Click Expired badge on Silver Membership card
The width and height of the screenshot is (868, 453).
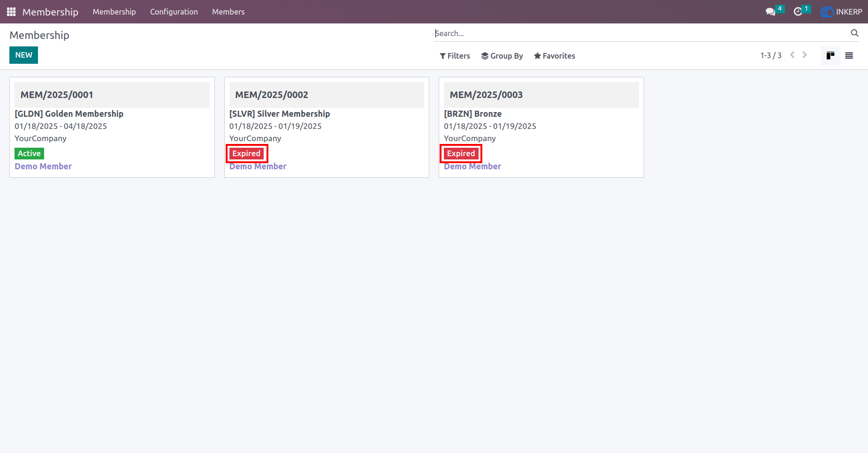click(246, 153)
